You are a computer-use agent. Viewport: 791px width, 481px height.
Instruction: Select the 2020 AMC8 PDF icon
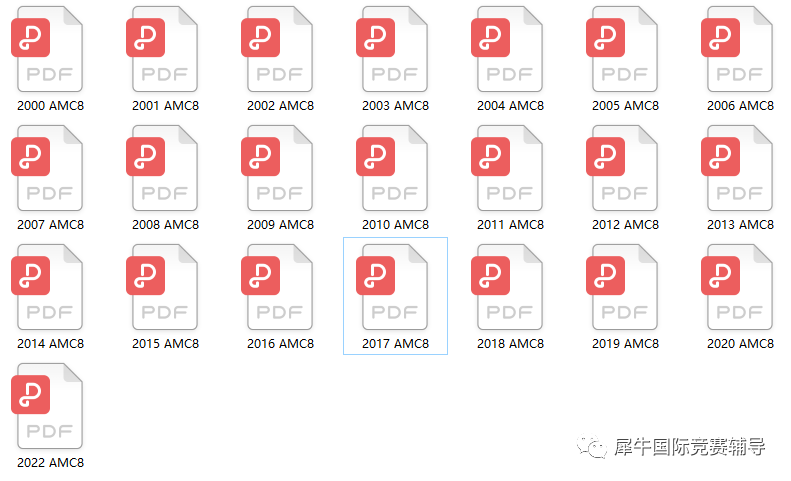click(737, 287)
